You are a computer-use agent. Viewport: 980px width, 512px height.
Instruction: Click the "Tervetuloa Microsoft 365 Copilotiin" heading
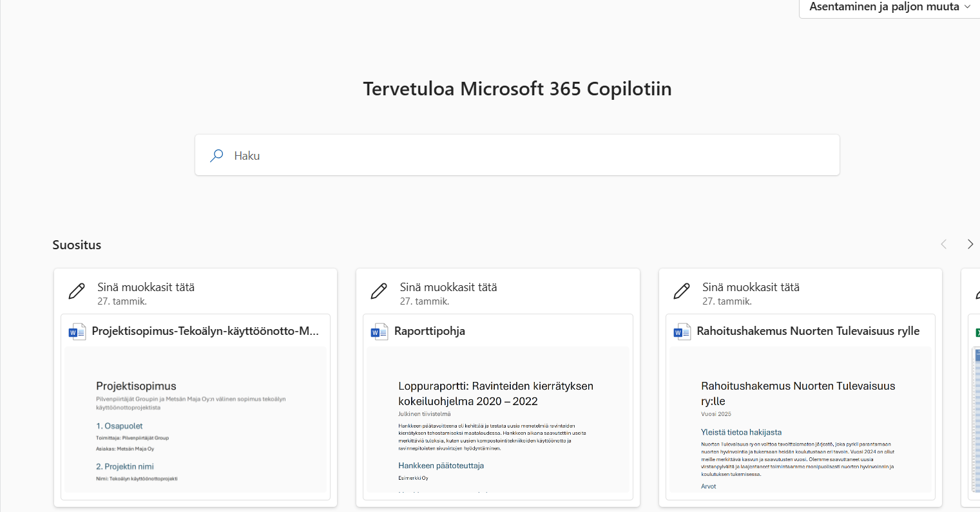[517, 89]
